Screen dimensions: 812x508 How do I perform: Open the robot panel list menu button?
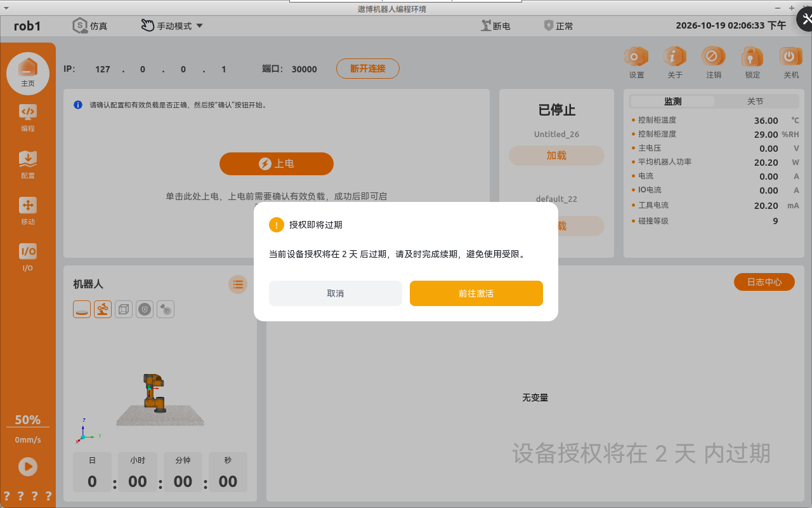(x=238, y=284)
